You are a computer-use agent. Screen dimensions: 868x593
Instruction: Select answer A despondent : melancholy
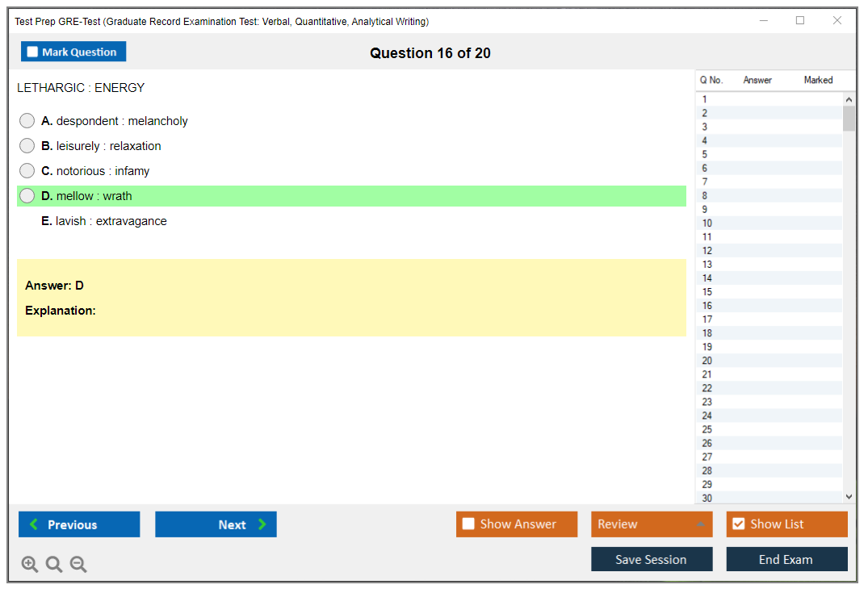[x=27, y=121]
